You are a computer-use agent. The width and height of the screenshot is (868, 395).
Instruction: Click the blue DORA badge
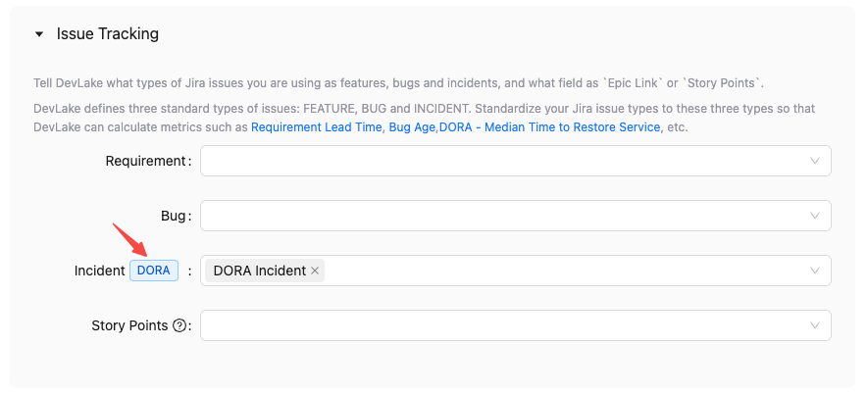click(x=154, y=271)
